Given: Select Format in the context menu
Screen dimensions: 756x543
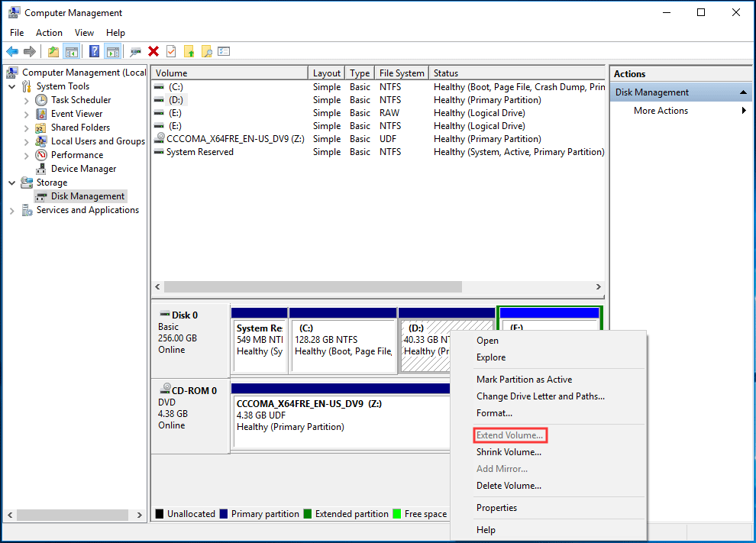Looking at the screenshot, I should 494,413.
